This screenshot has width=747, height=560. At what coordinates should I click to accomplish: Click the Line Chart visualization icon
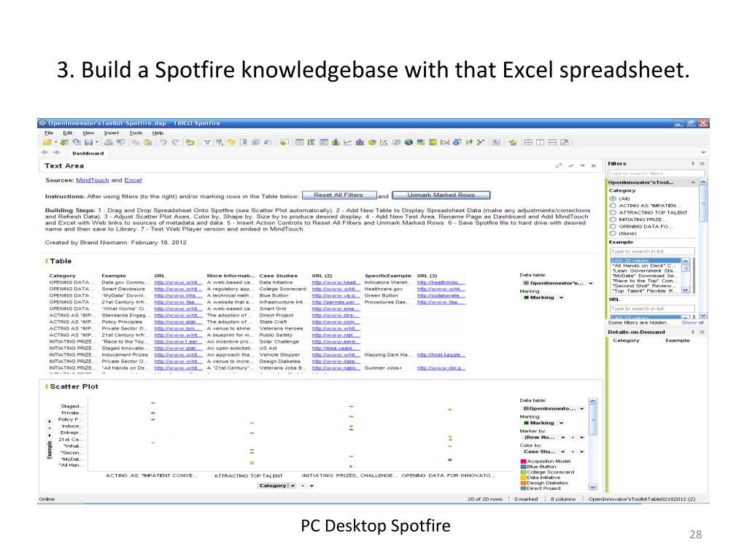(348, 142)
